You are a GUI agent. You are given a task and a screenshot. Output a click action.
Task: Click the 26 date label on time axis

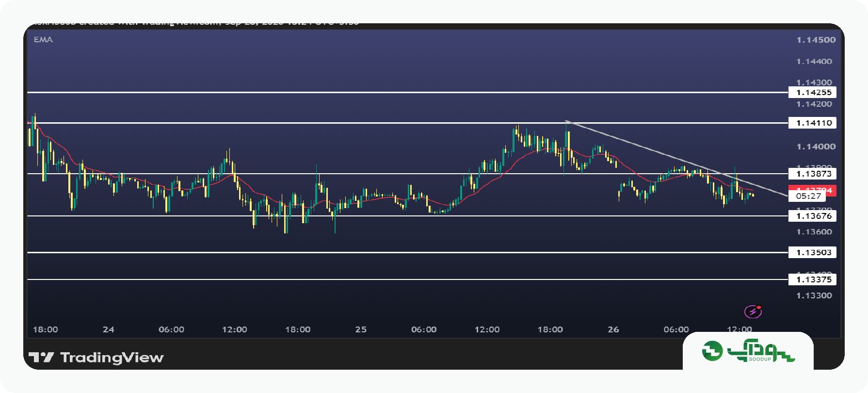pos(613,329)
